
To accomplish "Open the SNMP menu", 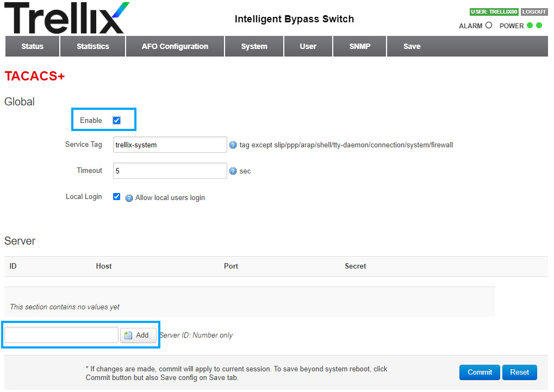I will click(x=360, y=46).
